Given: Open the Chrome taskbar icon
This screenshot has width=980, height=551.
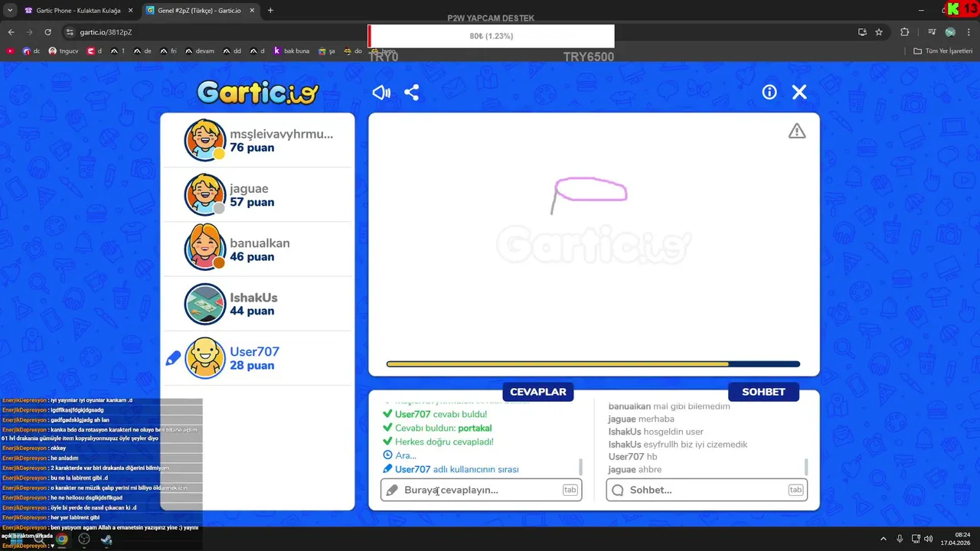Looking at the screenshot, I should (x=62, y=539).
